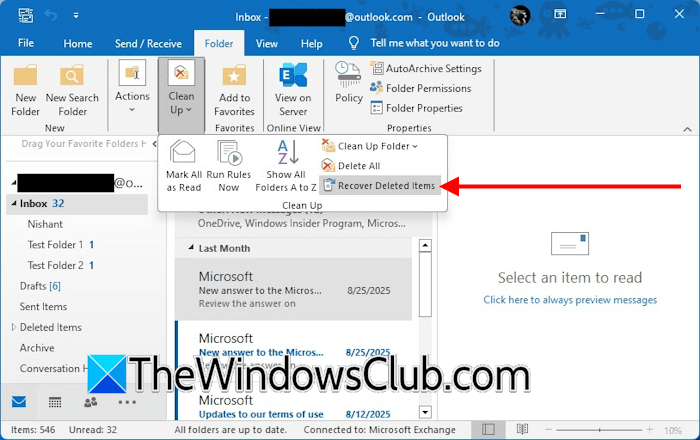Click always preview messages link
Viewport: 700px width, 440px height.
[x=570, y=299]
